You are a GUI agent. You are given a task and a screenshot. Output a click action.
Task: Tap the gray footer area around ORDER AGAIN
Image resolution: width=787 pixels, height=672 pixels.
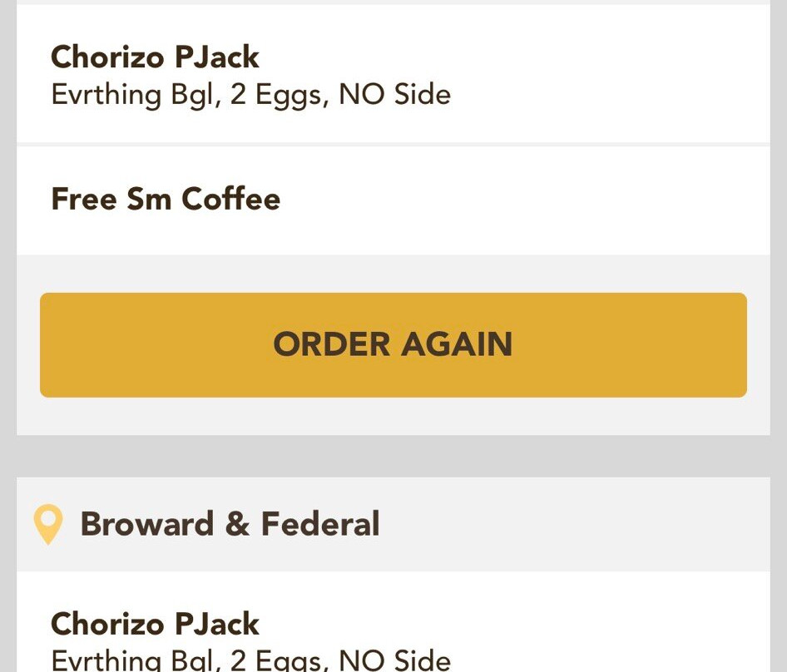click(393, 417)
